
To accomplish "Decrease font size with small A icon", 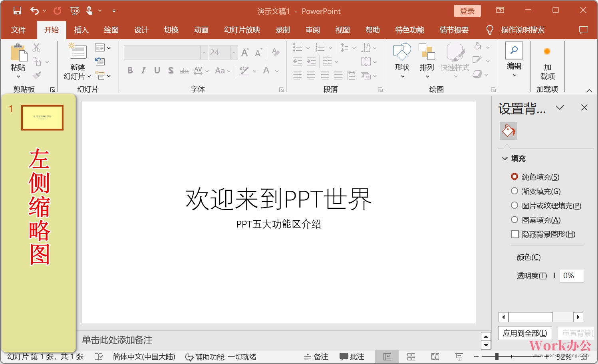I will 258,52.
